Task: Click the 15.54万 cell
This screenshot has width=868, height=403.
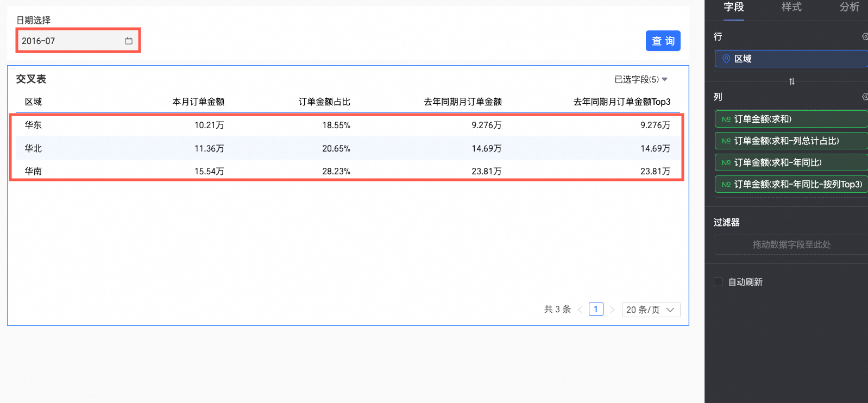Action: (x=209, y=171)
